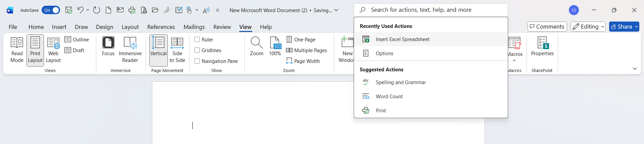
Task: Switch to Web Layout view
Action: coord(53,50)
